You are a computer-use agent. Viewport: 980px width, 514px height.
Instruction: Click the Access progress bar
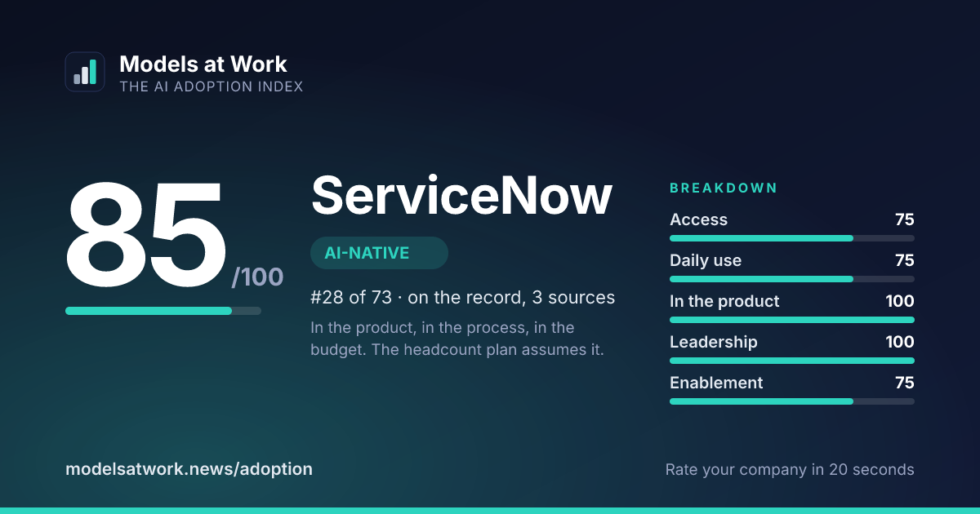pyautogui.click(x=792, y=238)
